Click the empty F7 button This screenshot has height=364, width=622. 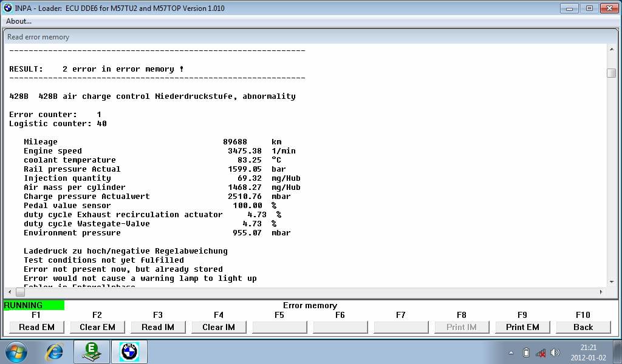pos(401,327)
